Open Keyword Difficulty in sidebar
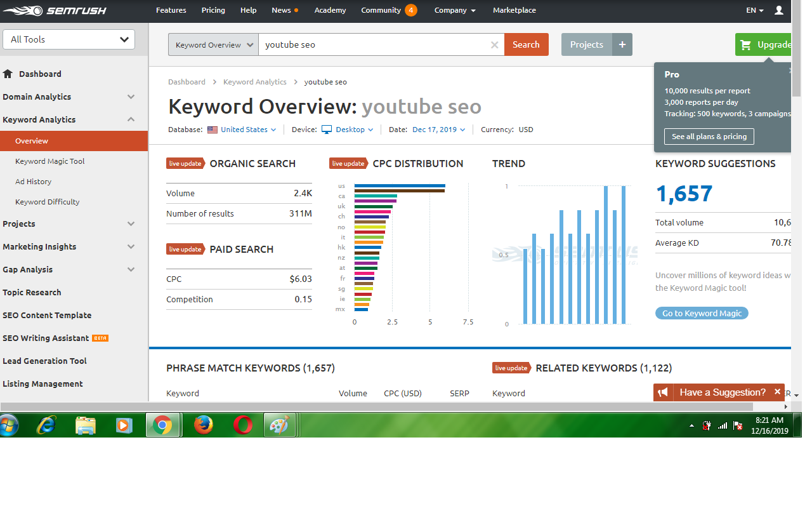The width and height of the screenshot is (812, 508). coord(48,202)
